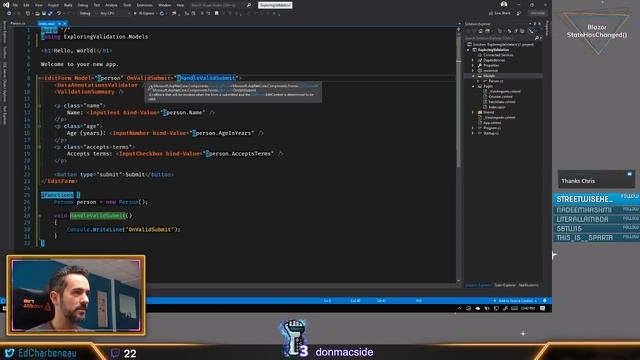Select Counter.cshtml in Solution Explorer
Viewport: 640px width, 360px height.
(x=500, y=97)
